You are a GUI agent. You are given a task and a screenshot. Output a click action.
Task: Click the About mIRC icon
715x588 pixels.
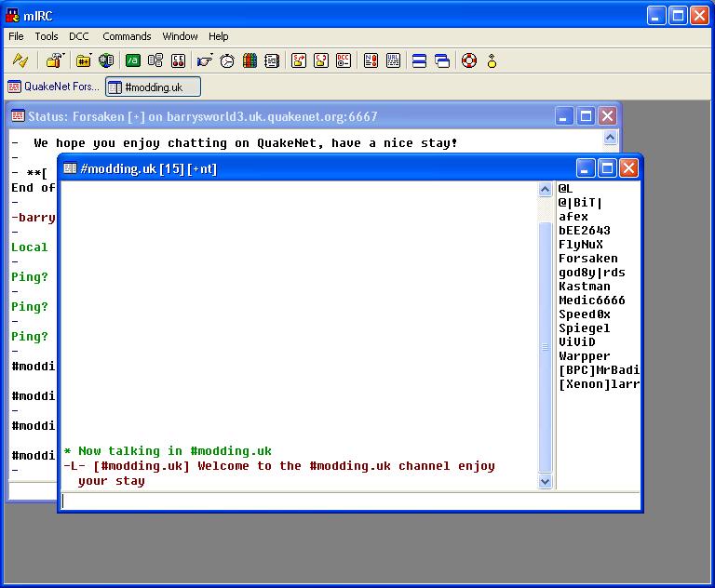click(492, 60)
